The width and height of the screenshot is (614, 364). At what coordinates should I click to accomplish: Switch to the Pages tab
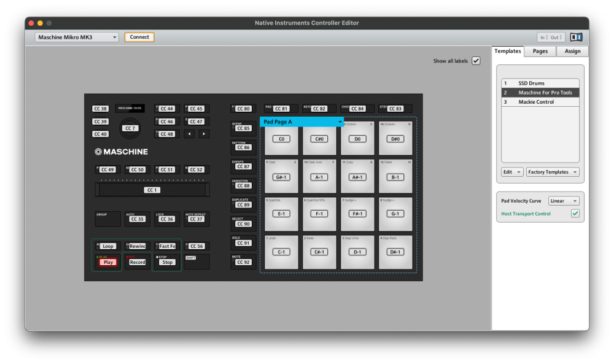click(x=540, y=52)
